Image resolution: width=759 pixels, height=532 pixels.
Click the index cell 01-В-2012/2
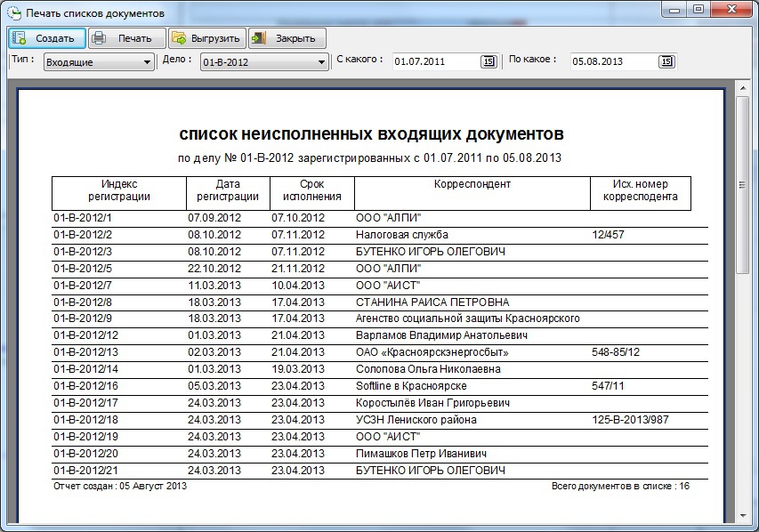[x=83, y=235]
